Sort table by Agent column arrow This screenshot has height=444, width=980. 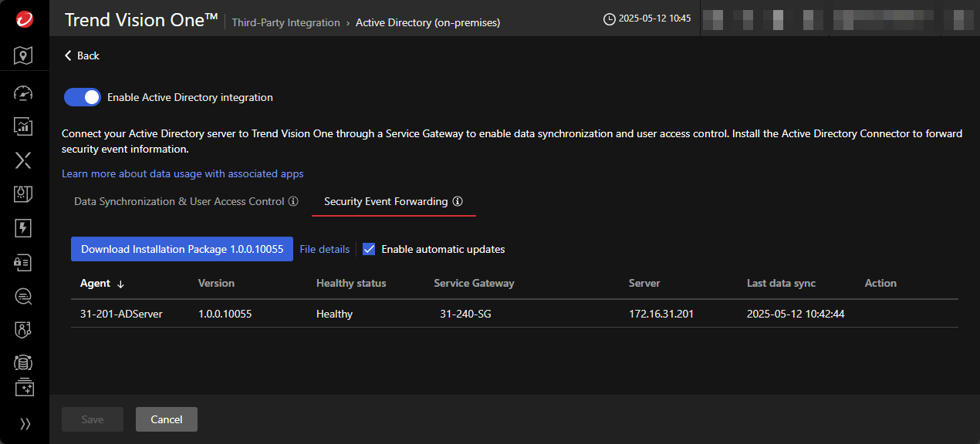pos(120,284)
